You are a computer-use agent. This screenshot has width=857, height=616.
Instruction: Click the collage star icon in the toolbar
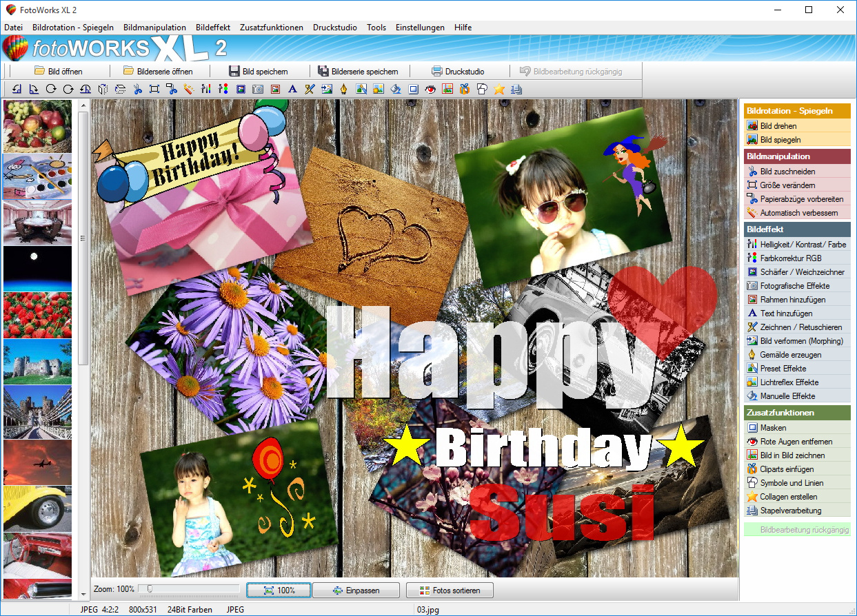click(498, 89)
